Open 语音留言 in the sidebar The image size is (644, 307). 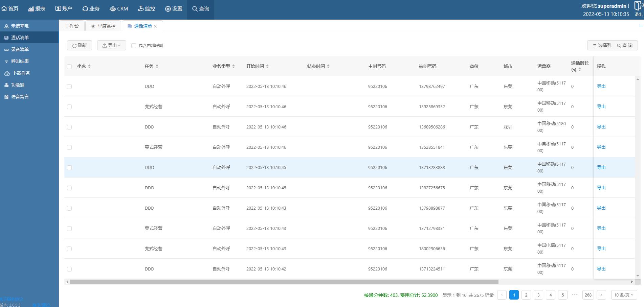pos(29,97)
